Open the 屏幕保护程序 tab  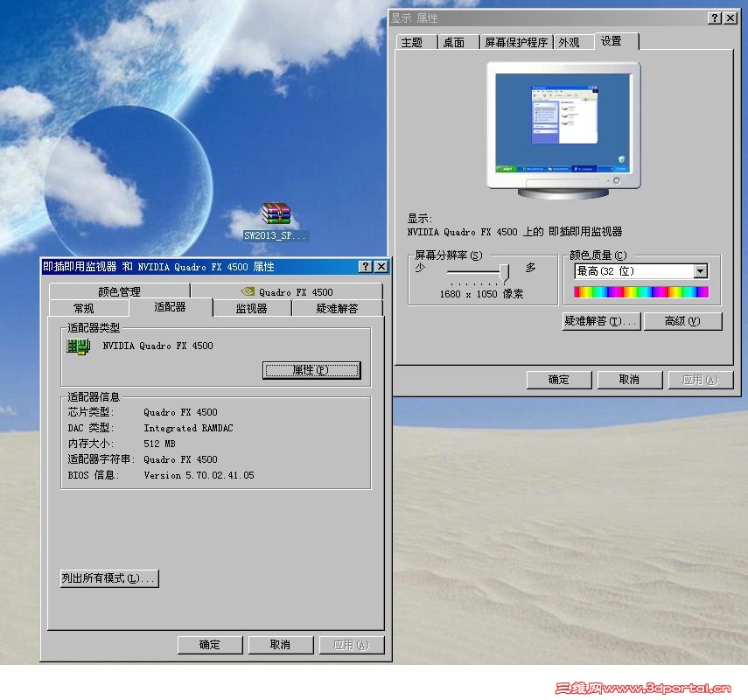tap(516, 43)
